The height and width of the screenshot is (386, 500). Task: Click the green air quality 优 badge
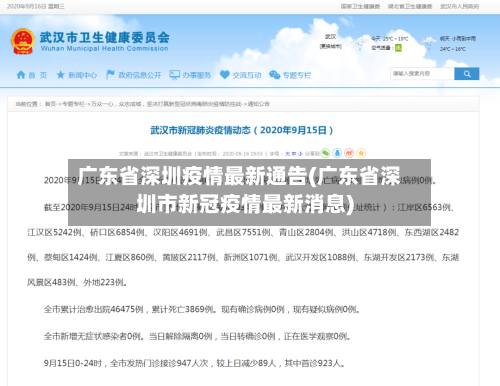398,48
